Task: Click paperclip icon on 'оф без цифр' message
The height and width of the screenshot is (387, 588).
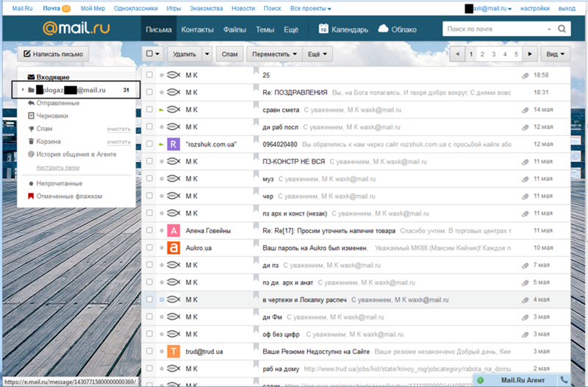Action: point(525,335)
